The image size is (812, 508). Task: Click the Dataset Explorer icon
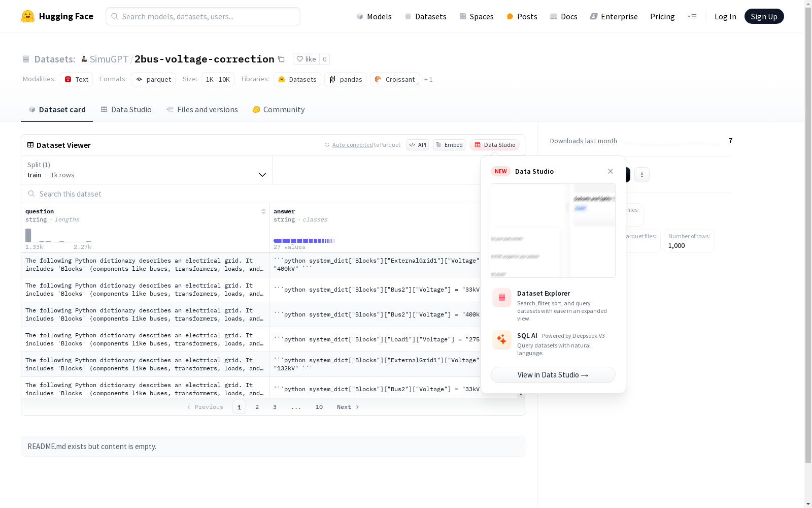(502, 297)
